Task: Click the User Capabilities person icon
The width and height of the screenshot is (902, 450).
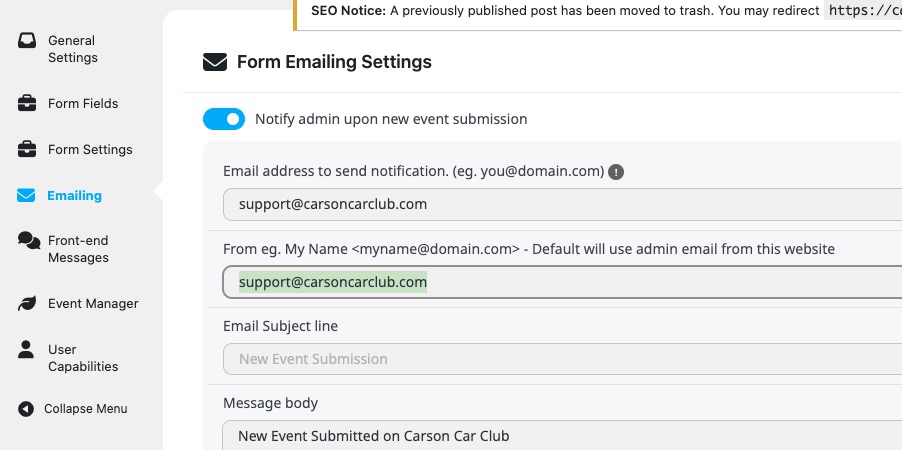Action: click(28, 350)
